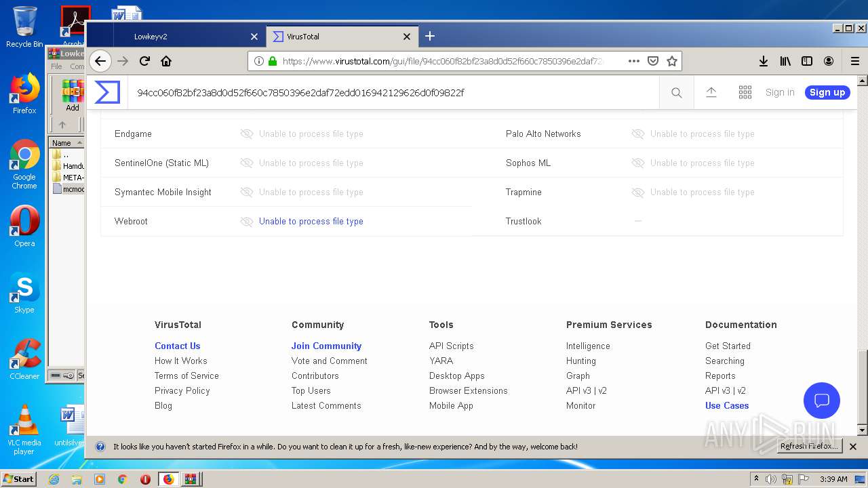Screen dimensions: 868x488
Task: Open Recycle Bin desktop icon
Action: 24,27
